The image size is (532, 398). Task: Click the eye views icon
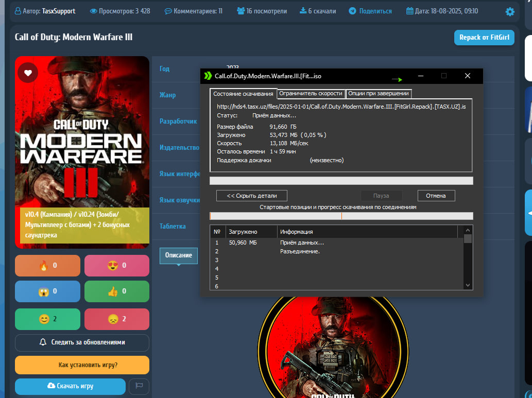tap(93, 11)
